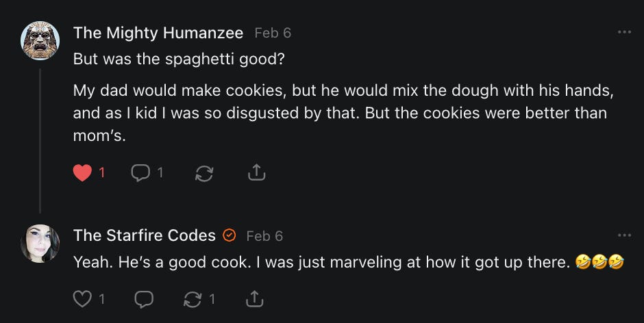This screenshot has height=323, width=644.
Task: Click Feb 6 timestamp on Starfire's reply
Action: pyautogui.click(x=264, y=236)
